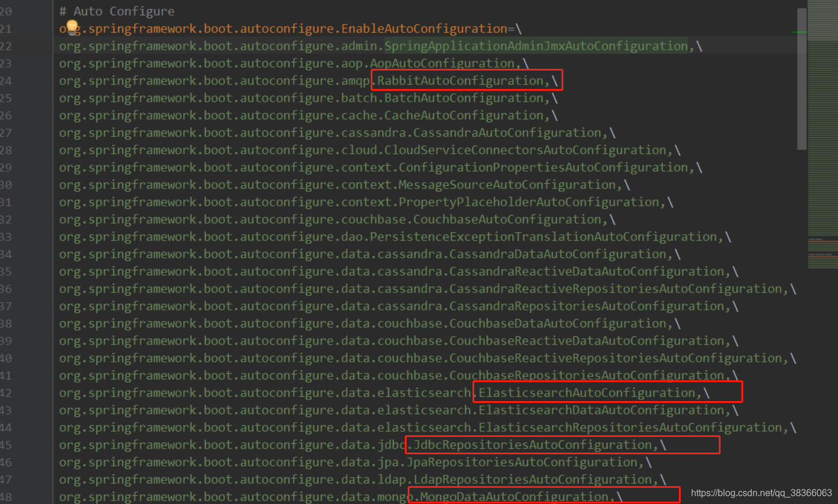838x504 pixels.
Task: Click line number 24 in gutter
Action: pyautogui.click(x=6, y=80)
